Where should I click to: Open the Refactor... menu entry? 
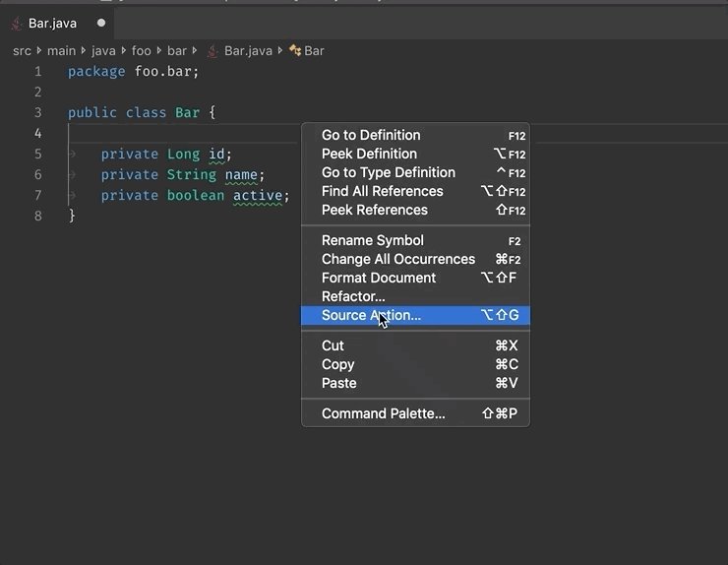(415, 296)
